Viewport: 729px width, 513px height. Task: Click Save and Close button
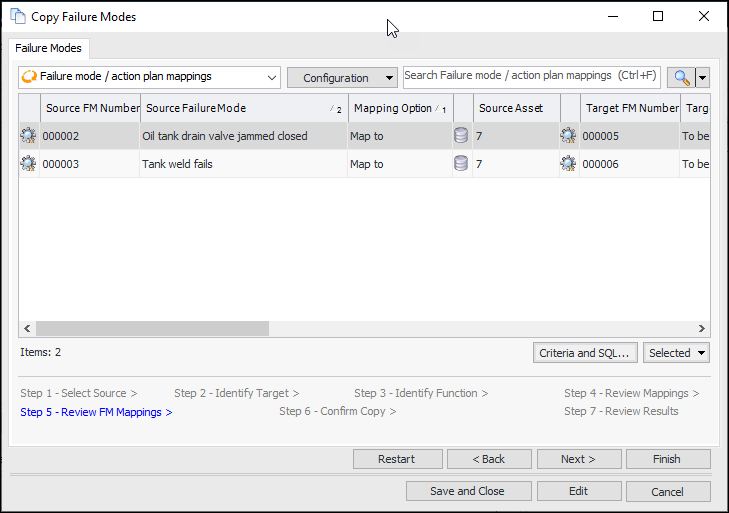tap(469, 491)
